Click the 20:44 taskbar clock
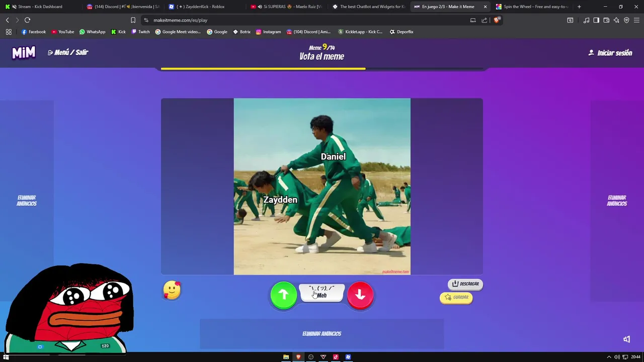 (x=636, y=357)
